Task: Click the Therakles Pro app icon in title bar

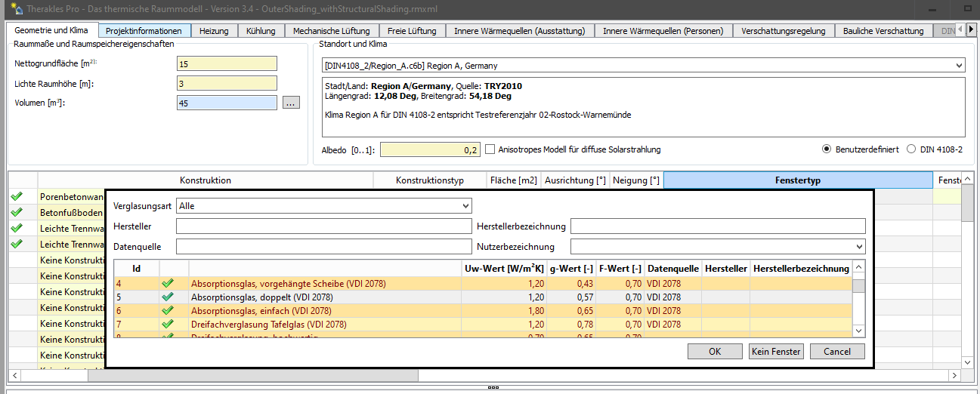Action: [x=15, y=9]
